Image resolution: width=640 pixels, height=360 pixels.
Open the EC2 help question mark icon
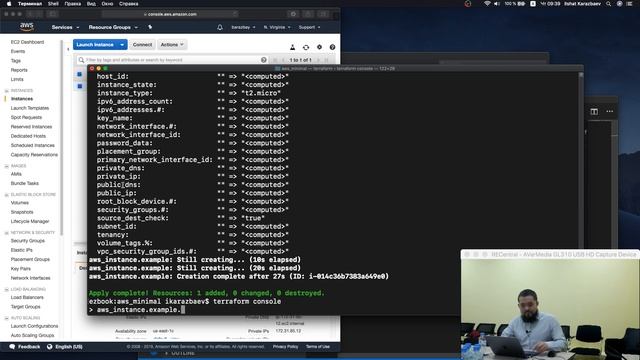332,47
